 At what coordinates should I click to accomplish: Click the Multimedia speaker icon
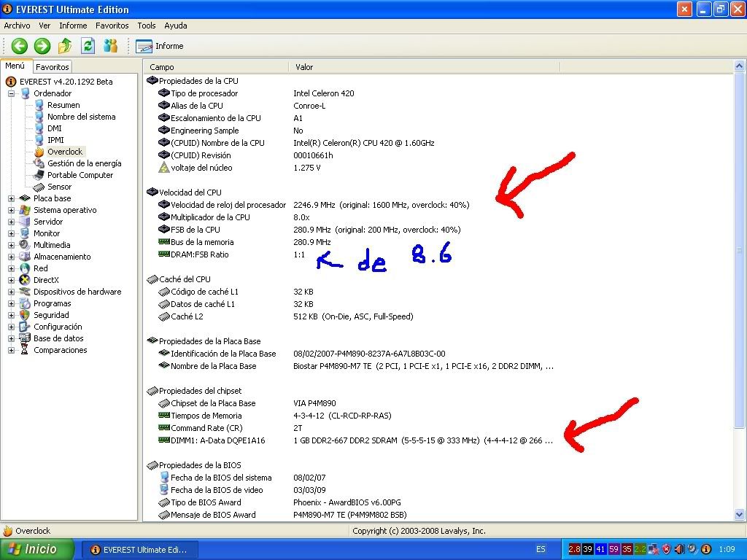coord(25,245)
